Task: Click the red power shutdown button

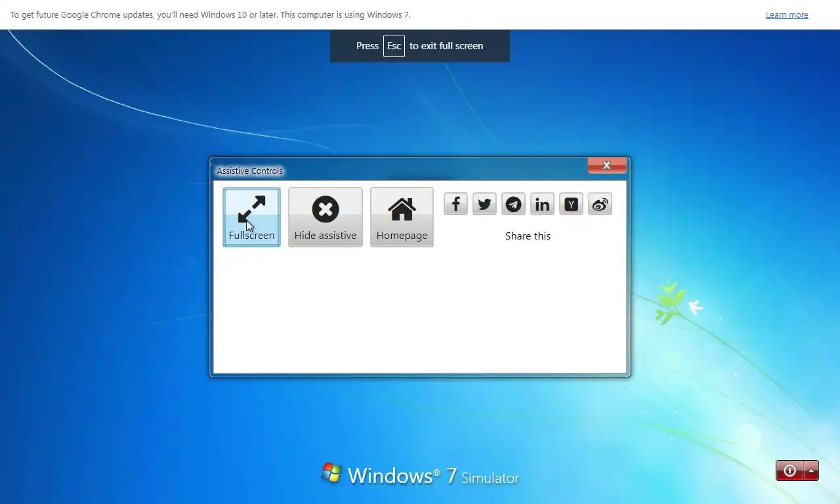Action: pyautogui.click(x=790, y=471)
